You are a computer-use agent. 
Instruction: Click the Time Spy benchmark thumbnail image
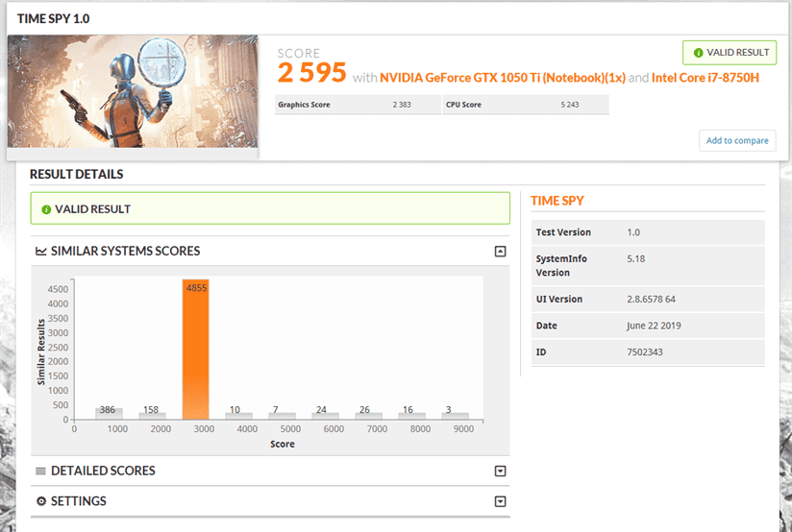pos(133,91)
